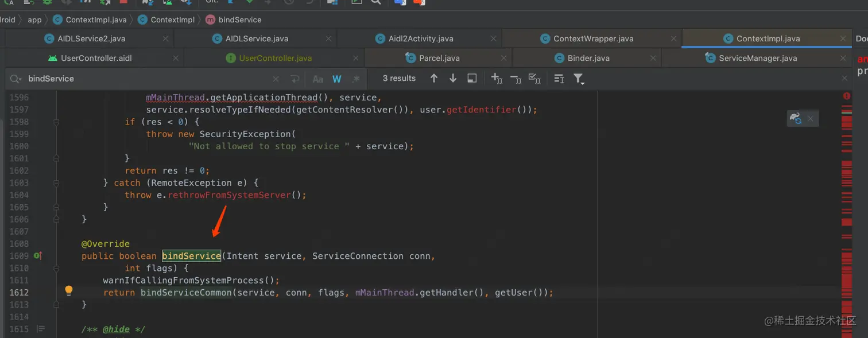868x338 pixels.
Task: Unselect occurrence icon in search bar
Action: [516, 79]
